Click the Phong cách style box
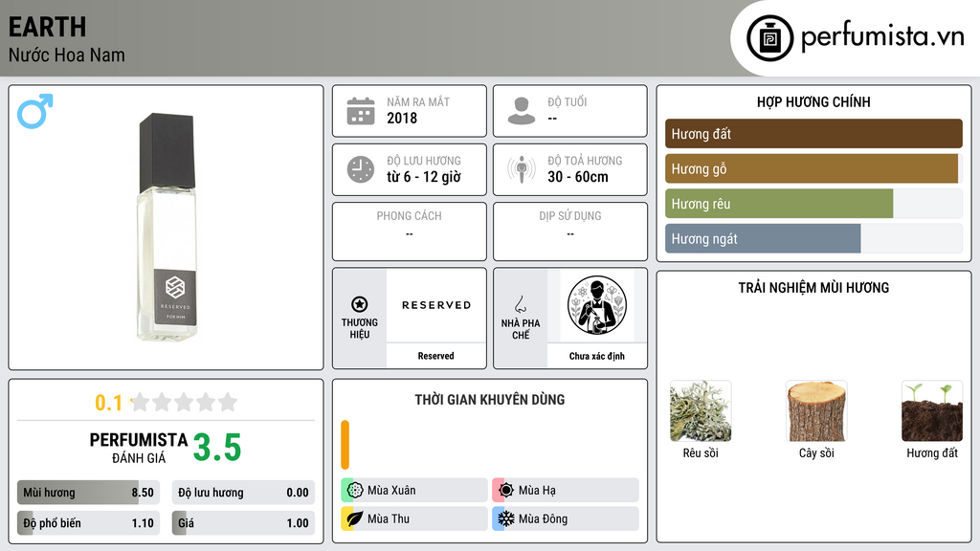This screenshot has width=980, height=551. click(410, 231)
